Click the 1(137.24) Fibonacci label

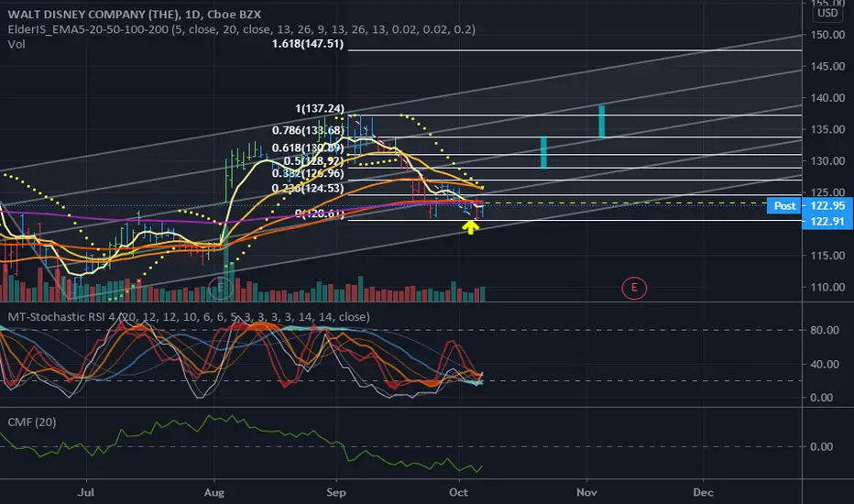pyautogui.click(x=320, y=108)
